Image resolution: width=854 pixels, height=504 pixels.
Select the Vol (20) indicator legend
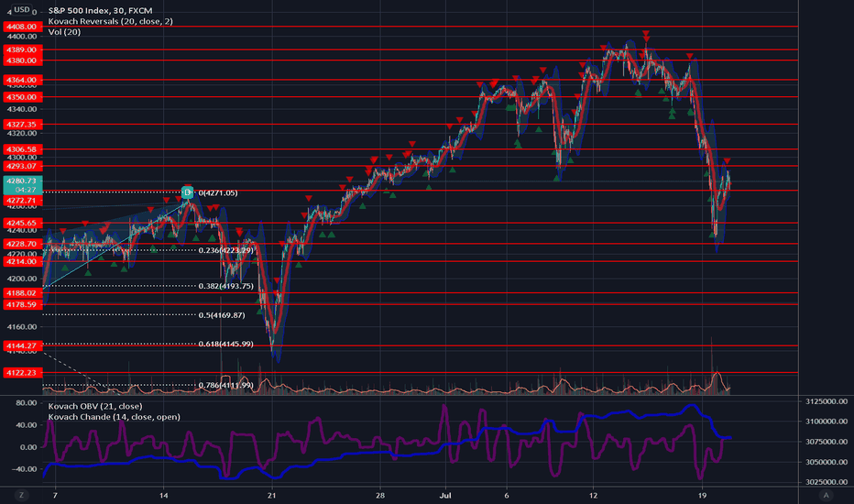64,32
